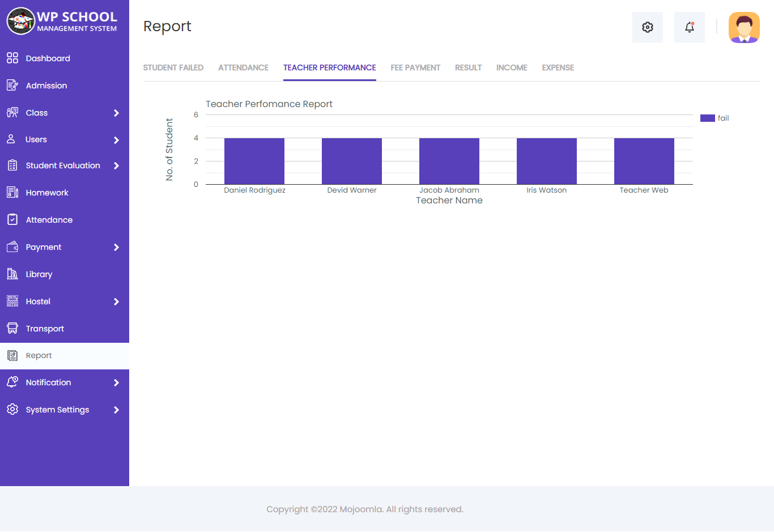Switch to the Student Failed tab
This screenshot has height=532, width=774.
coord(173,67)
